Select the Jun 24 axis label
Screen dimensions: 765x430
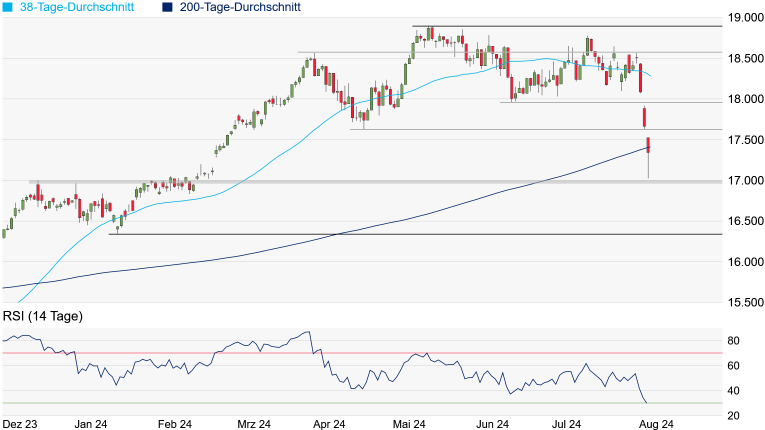491,424
